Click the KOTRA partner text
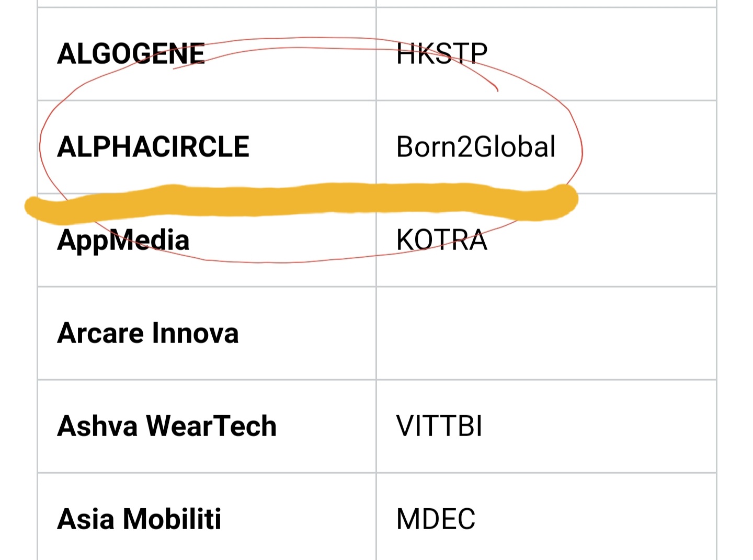753x560 pixels. (x=442, y=240)
